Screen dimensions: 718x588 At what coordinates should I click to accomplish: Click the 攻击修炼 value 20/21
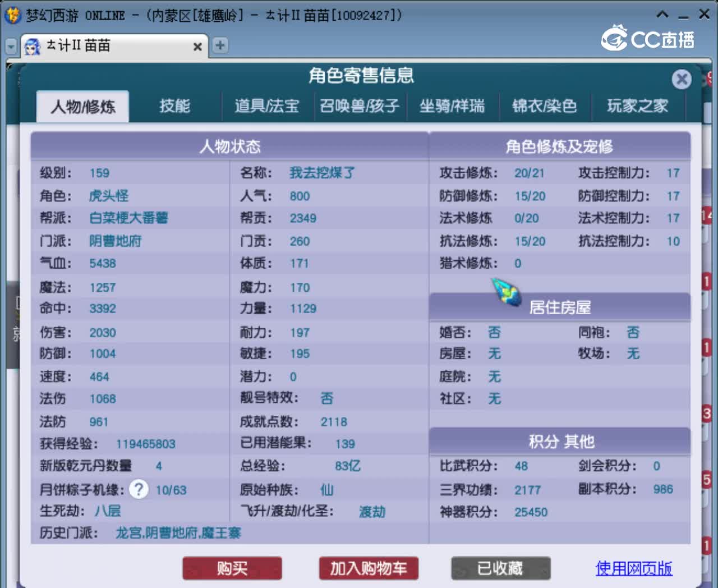[x=530, y=173]
